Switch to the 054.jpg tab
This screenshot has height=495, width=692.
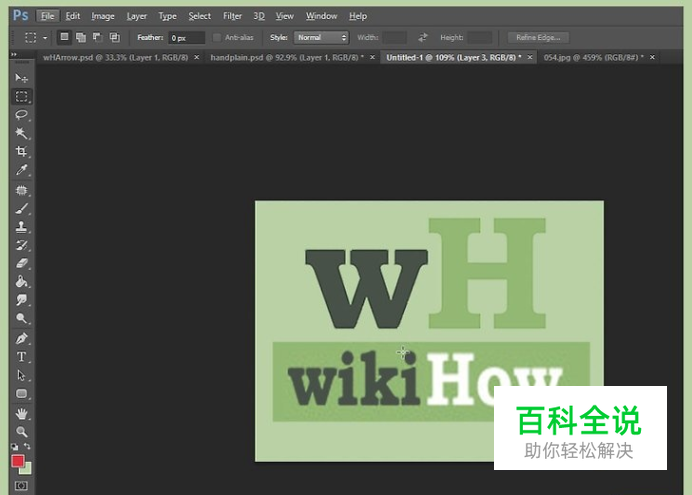pos(594,57)
